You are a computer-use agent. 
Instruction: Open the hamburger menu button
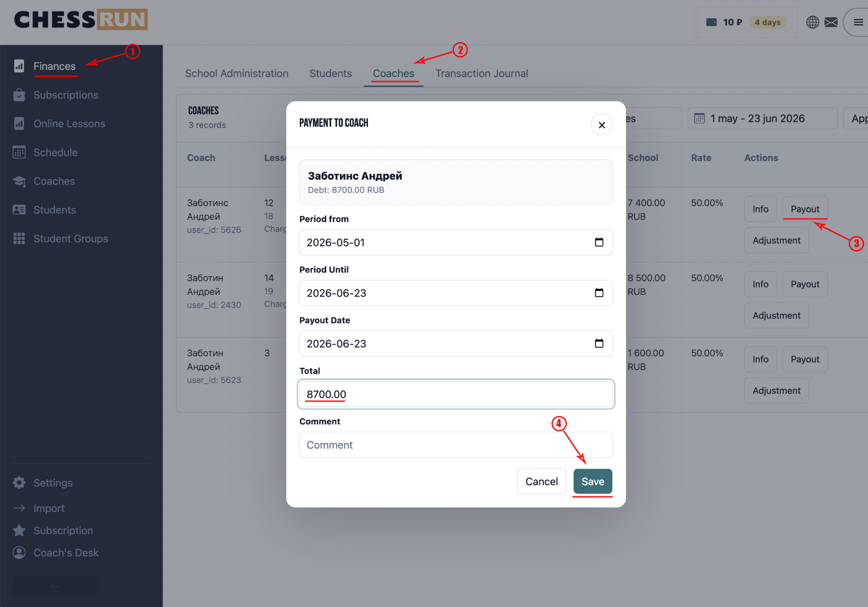pyautogui.click(x=858, y=22)
